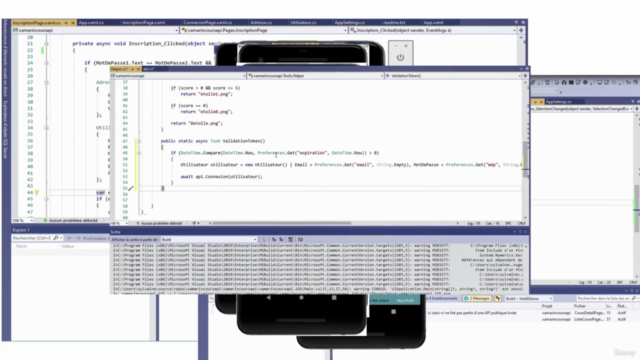Toggle the '2 Messages' filter in error list
Image resolution: width=640 pixels, height=360 pixels.
click(x=477, y=298)
